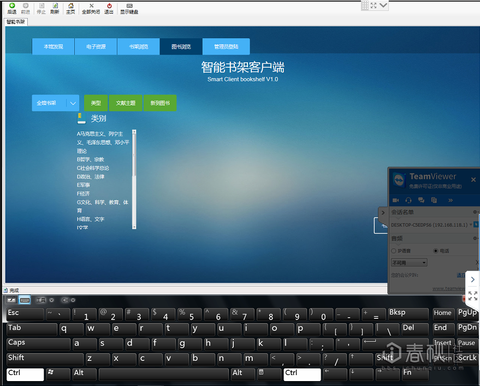Select category C社会科学总论
The image size is (480, 386).
coord(93,168)
